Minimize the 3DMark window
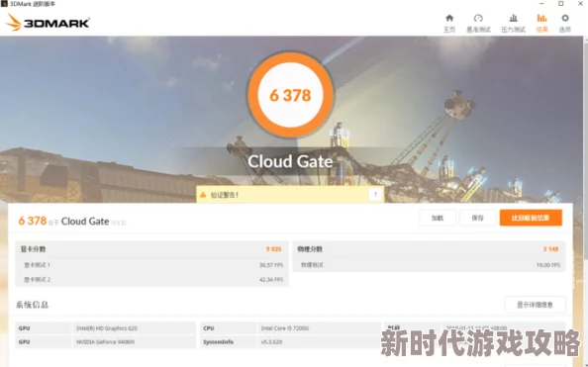Viewport: 588px width, 367px height. pos(541,4)
